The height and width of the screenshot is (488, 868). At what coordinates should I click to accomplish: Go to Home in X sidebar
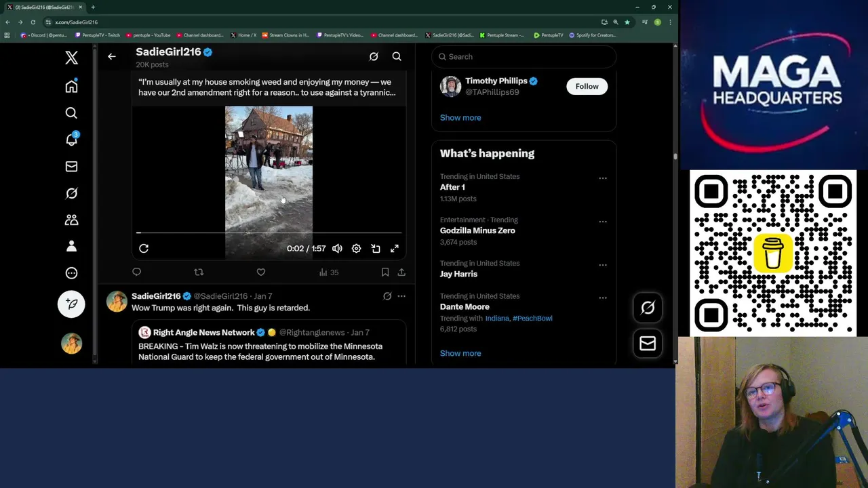tap(71, 86)
